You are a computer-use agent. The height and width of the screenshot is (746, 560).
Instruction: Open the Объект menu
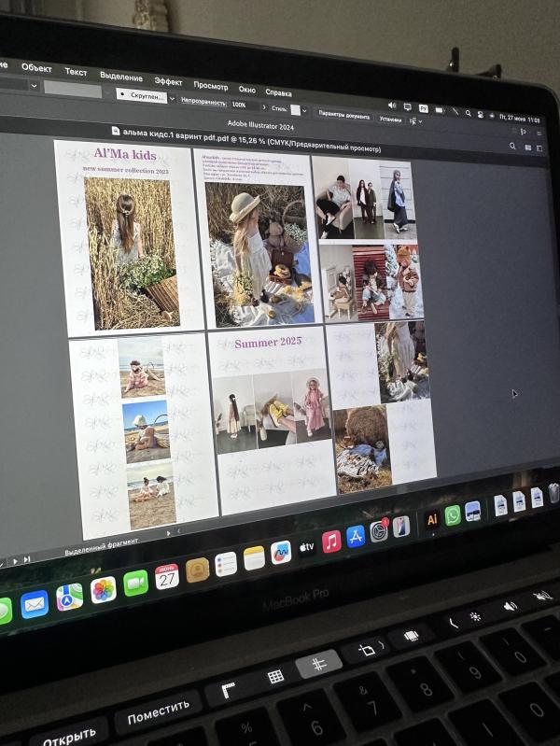click(x=36, y=67)
